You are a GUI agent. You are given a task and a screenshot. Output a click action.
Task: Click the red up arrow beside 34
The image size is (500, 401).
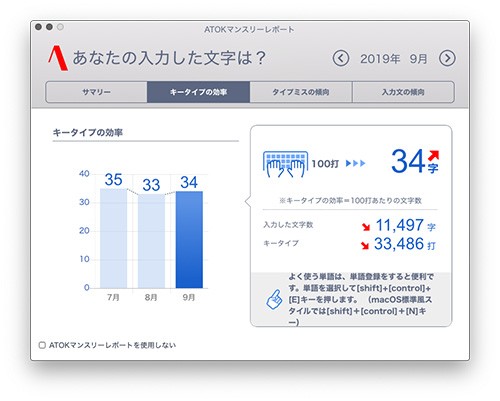[433, 155]
